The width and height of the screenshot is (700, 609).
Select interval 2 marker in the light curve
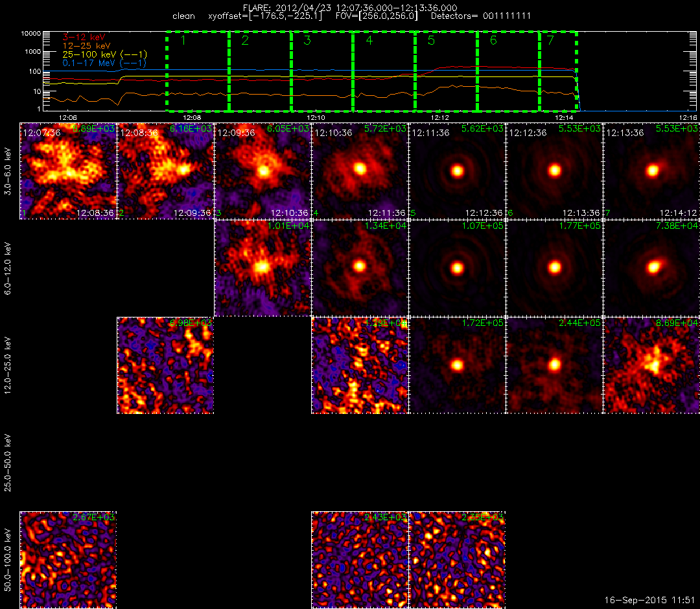click(x=245, y=40)
